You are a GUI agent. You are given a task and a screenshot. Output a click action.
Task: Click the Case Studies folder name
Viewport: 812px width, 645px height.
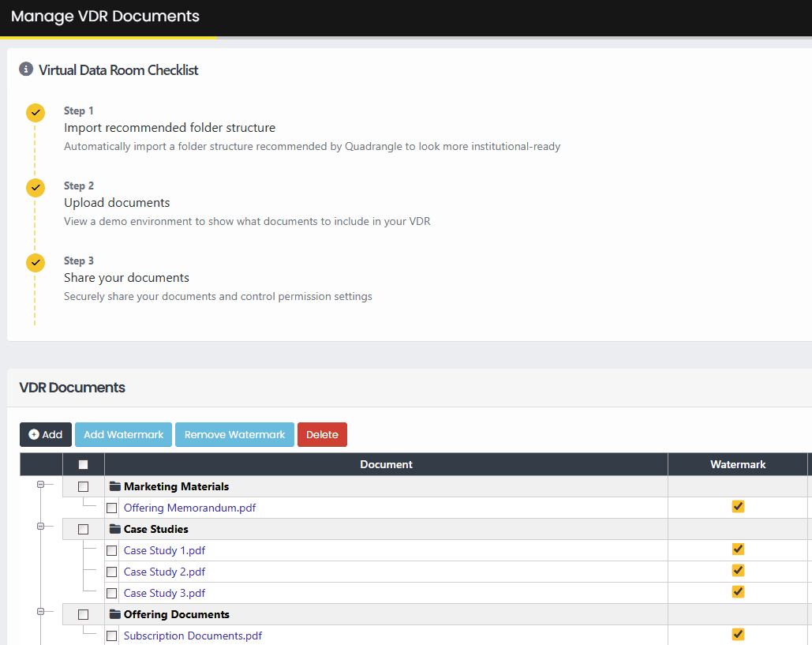tap(156, 529)
